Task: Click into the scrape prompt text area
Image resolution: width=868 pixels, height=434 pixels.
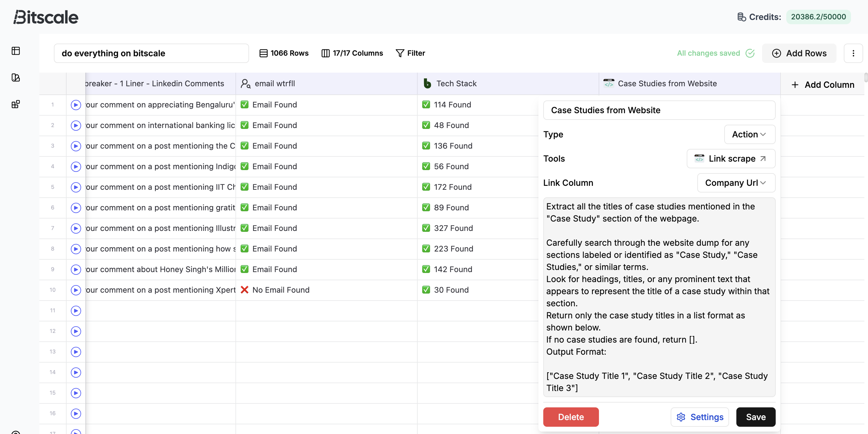Action: click(659, 297)
